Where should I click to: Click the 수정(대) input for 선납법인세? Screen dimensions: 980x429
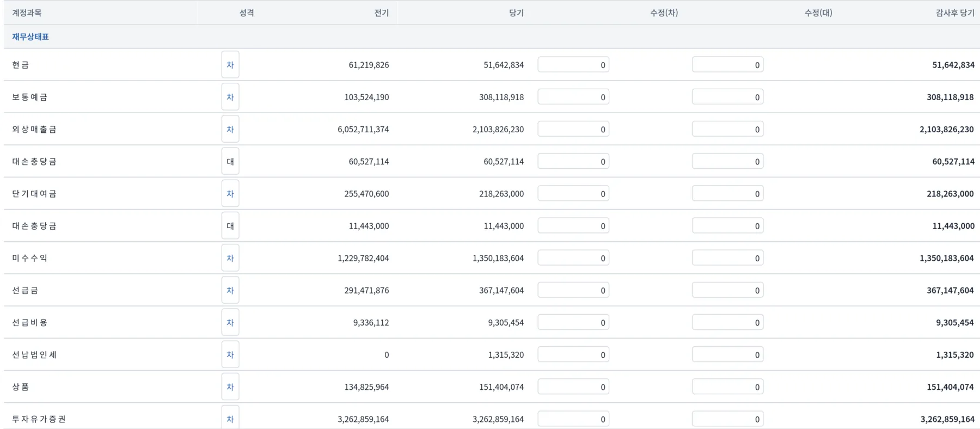tap(727, 354)
